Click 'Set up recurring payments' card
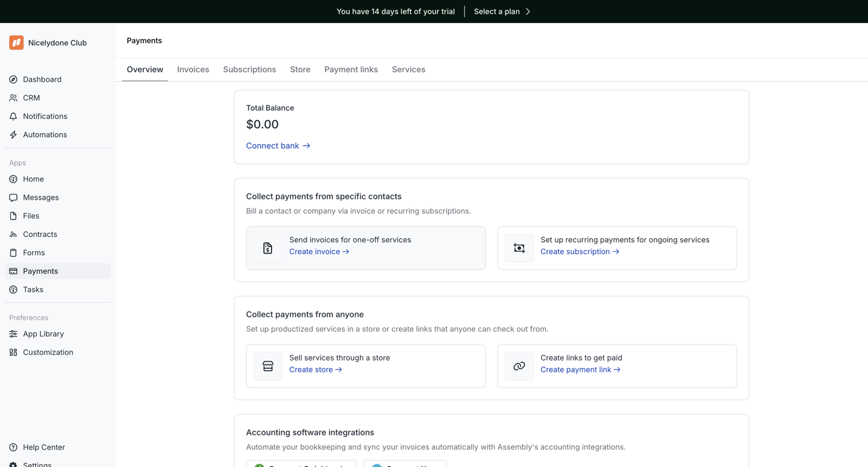The height and width of the screenshot is (467, 868). click(x=617, y=248)
